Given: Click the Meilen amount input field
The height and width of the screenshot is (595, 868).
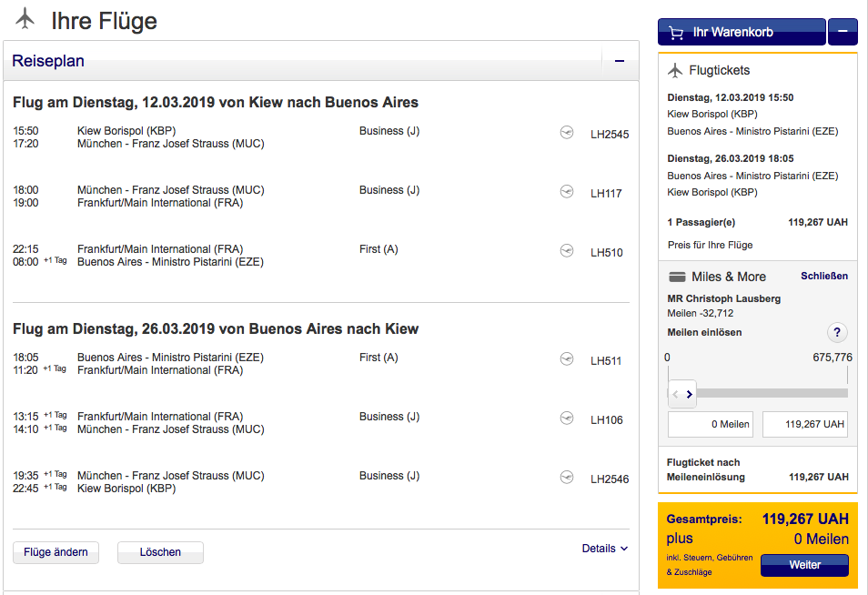Looking at the screenshot, I should pyautogui.click(x=712, y=424).
